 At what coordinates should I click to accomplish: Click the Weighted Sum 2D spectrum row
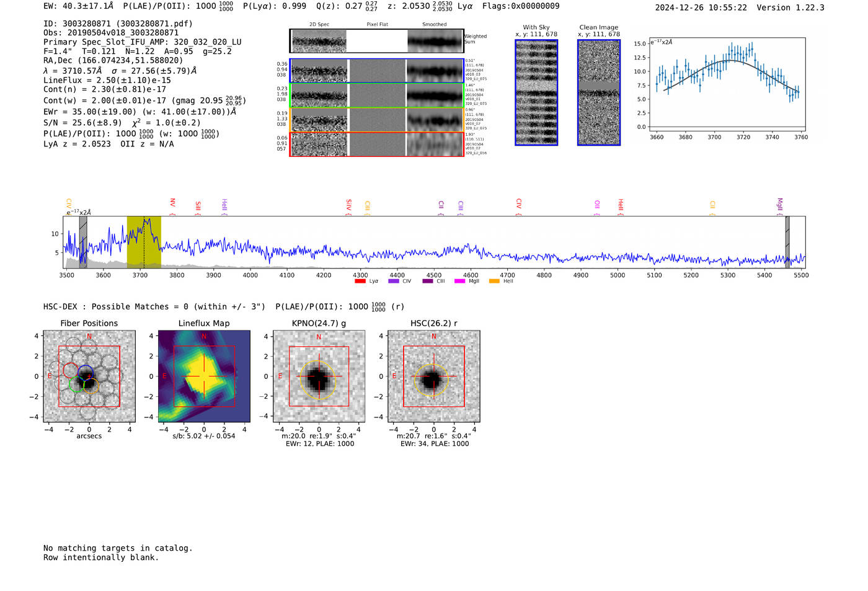[377, 41]
